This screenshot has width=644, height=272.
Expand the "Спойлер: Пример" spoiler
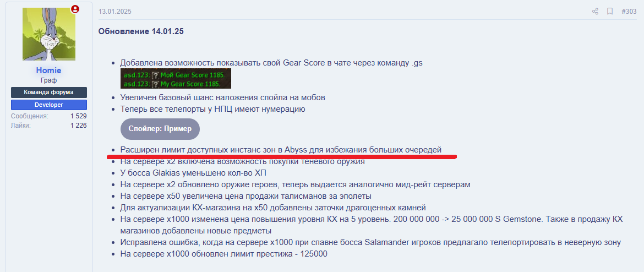160,129
